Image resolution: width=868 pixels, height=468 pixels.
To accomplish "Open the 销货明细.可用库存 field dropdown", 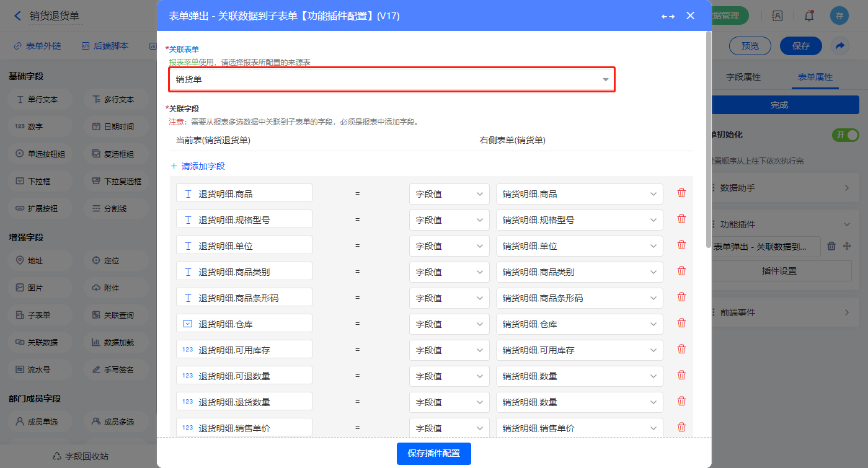I will click(x=579, y=350).
